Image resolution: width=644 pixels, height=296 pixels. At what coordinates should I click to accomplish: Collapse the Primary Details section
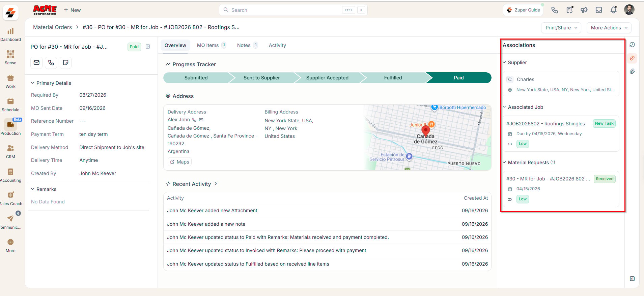33,83
